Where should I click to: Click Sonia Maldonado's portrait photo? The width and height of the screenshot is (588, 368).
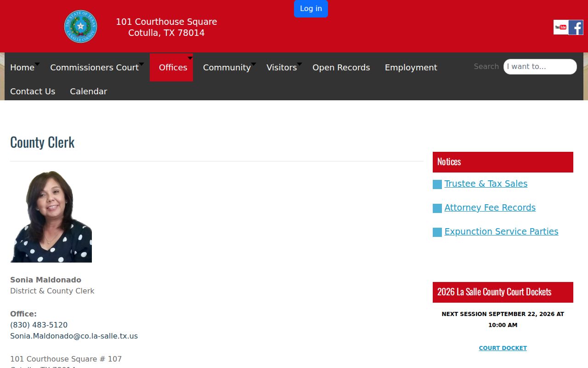point(51,217)
